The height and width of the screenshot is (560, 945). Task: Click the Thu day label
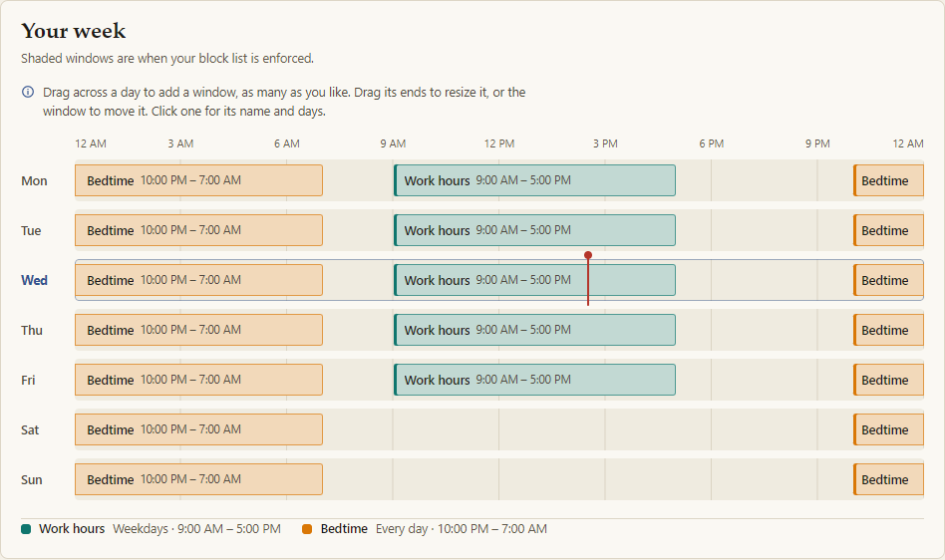click(32, 331)
